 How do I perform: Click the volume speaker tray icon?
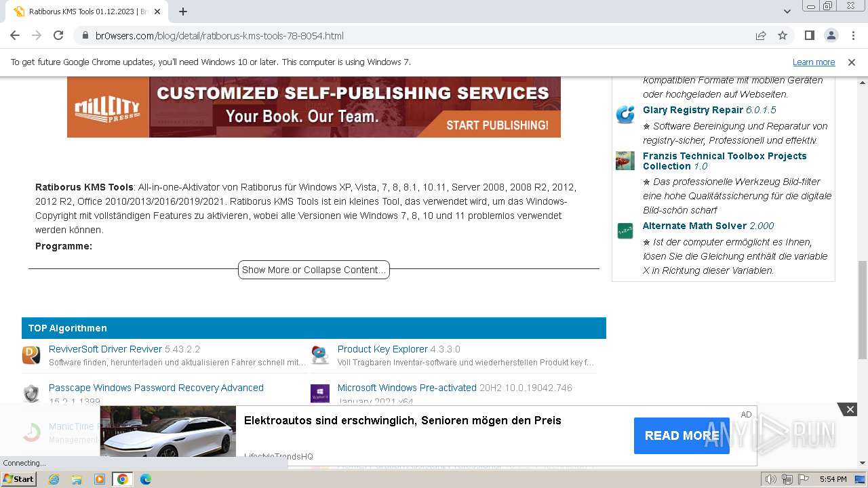771,479
